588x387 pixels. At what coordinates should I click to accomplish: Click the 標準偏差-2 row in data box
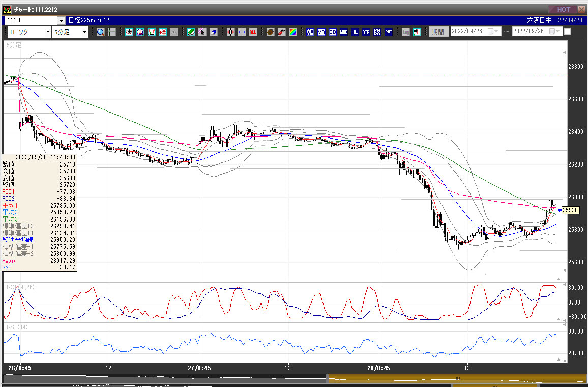(39, 254)
